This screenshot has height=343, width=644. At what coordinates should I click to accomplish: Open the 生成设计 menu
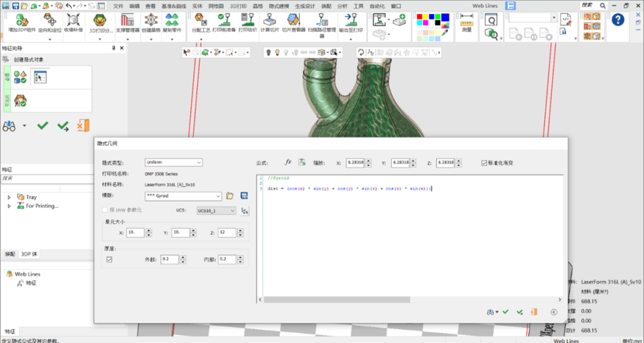pos(305,6)
